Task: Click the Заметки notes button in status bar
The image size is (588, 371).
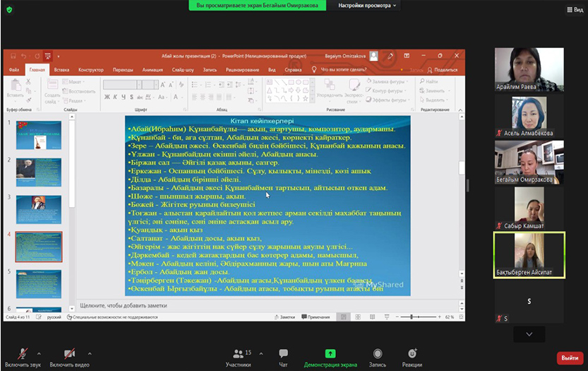Action: coord(284,317)
